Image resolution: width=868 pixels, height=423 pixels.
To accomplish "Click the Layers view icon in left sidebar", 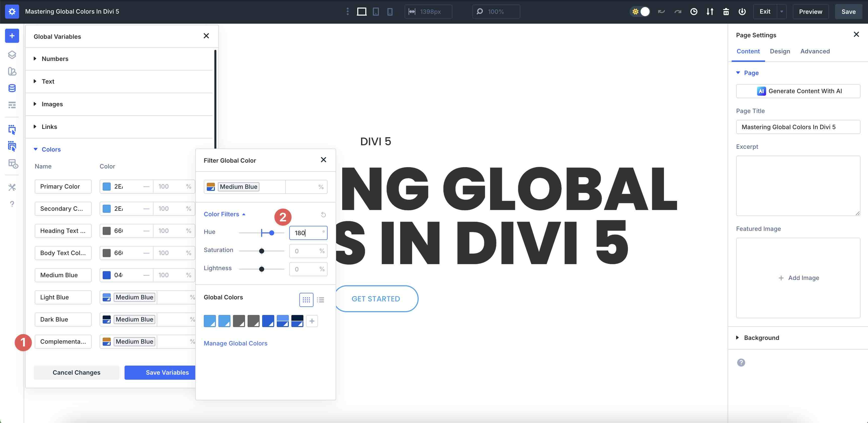I will [x=12, y=55].
